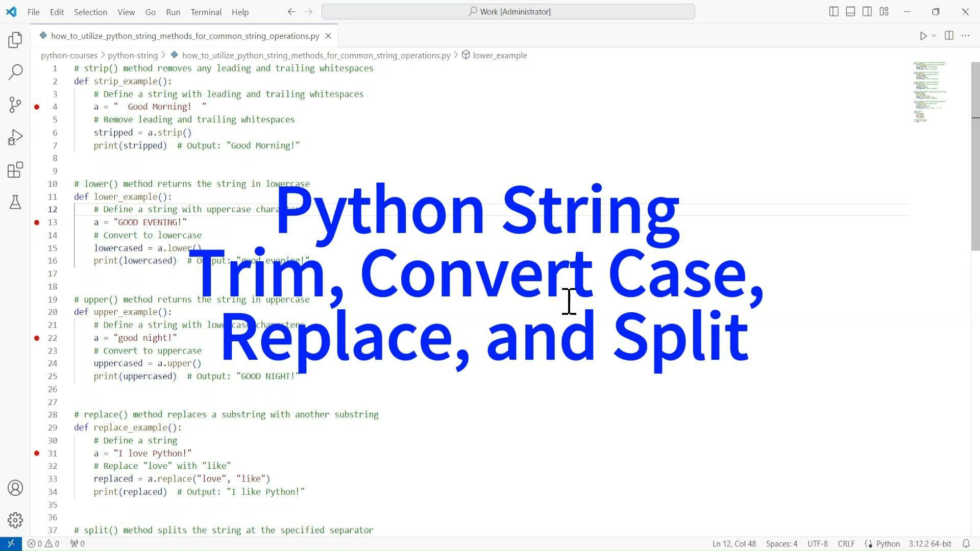Viewport: 980px width, 551px height.
Task: Expand the Run Python File dropdown arrow
Action: coord(934,36)
